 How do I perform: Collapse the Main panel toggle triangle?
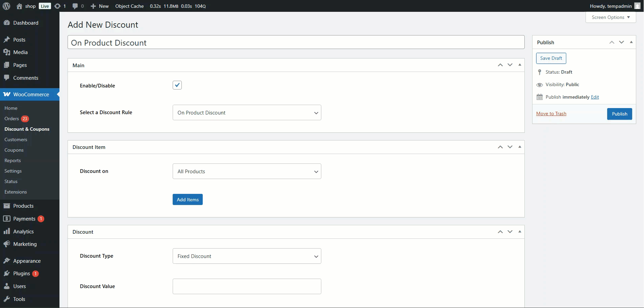pyautogui.click(x=520, y=65)
